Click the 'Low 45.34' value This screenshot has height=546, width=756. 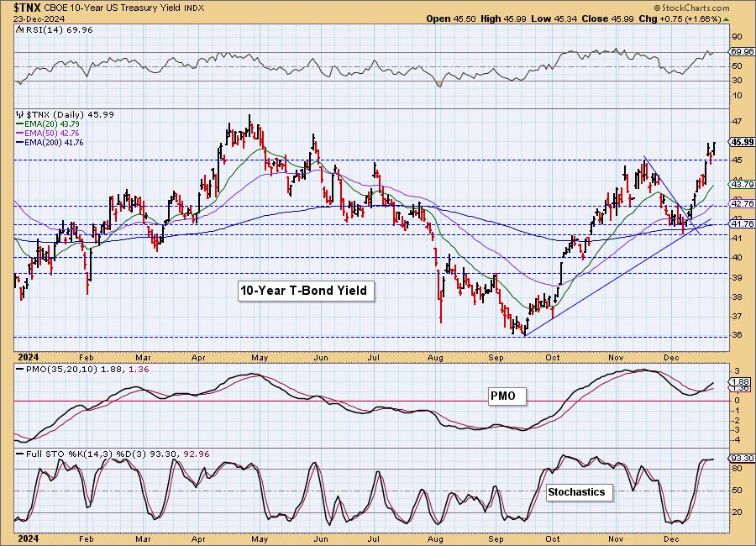coord(554,18)
